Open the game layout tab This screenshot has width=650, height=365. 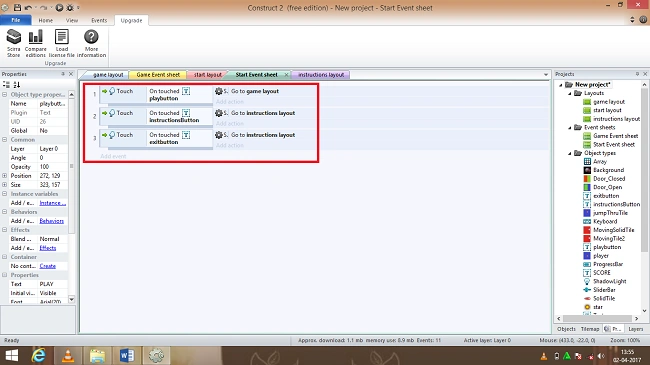coord(107,75)
